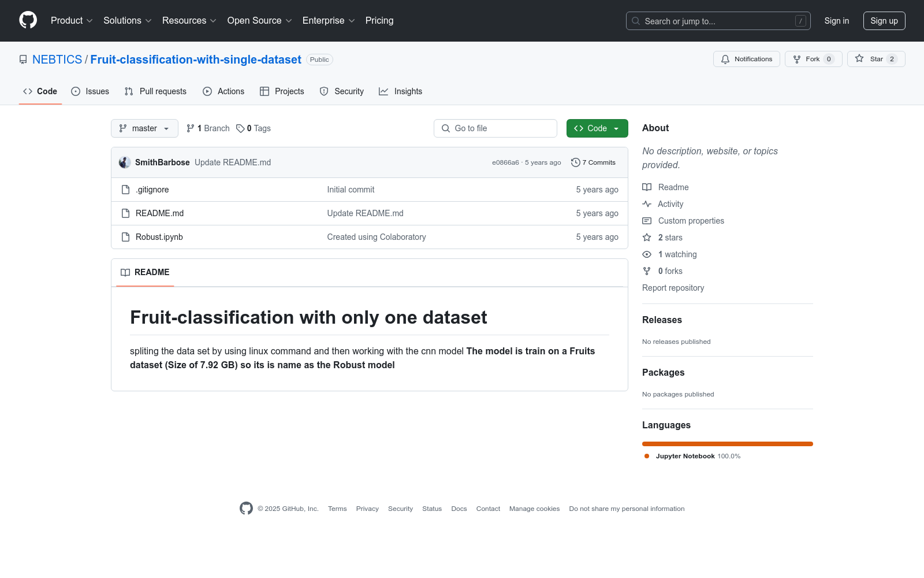Click the fork icon in Fork button
This screenshot has height=578, width=924.
pos(797,59)
